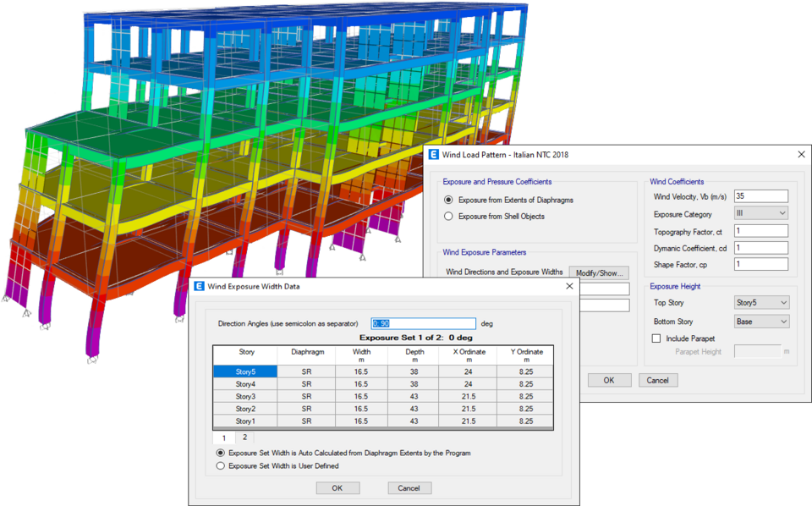The image size is (812, 506).
Task: Enable the Include Parapet checkbox
Action: click(656, 338)
